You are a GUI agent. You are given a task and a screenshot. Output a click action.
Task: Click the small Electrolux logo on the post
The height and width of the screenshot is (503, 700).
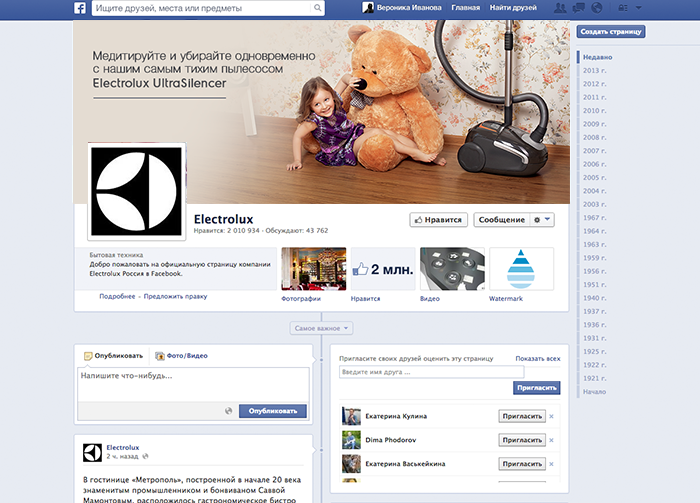click(x=92, y=452)
